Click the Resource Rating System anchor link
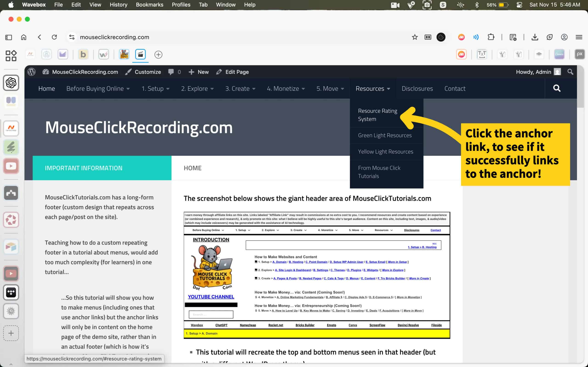Viewport: 588px width, 367px height. pyautogui.click(x=377, y=115)
